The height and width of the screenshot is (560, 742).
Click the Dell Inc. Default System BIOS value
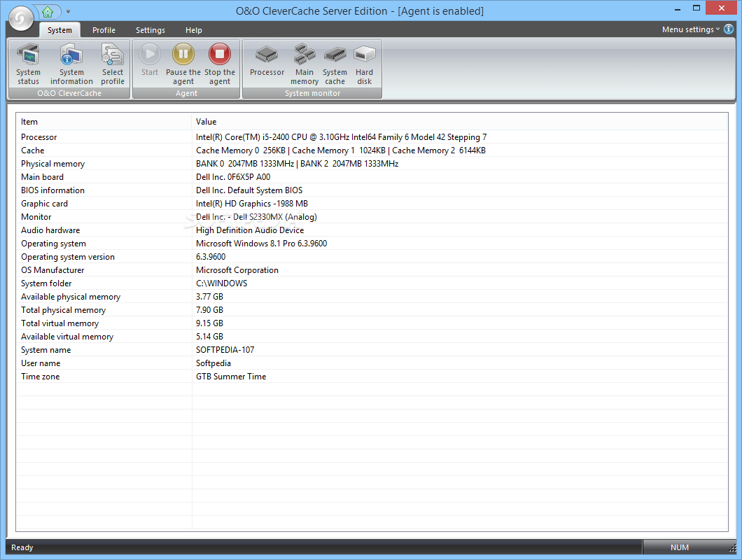249,190
